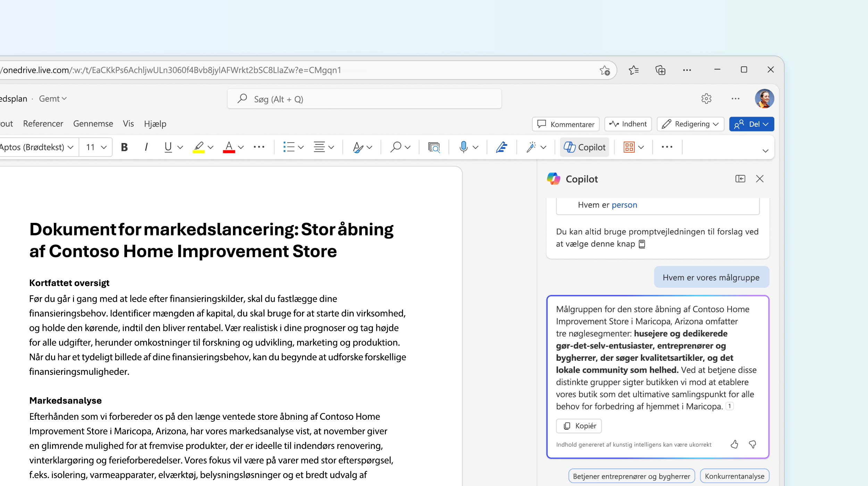Viewport: 868px width, 486px height.
Task: Open more font options ellipsis
Action: pos(259,147)
